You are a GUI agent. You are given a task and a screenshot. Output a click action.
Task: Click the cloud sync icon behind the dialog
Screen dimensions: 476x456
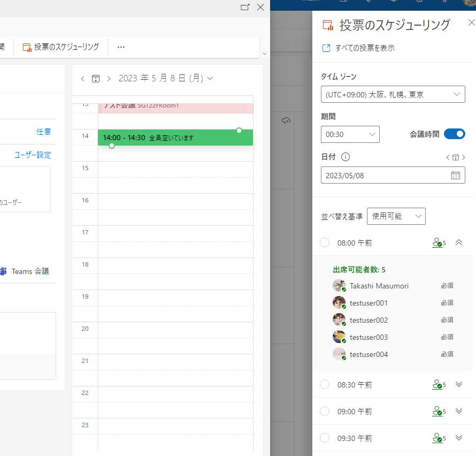tap(286, 120)
